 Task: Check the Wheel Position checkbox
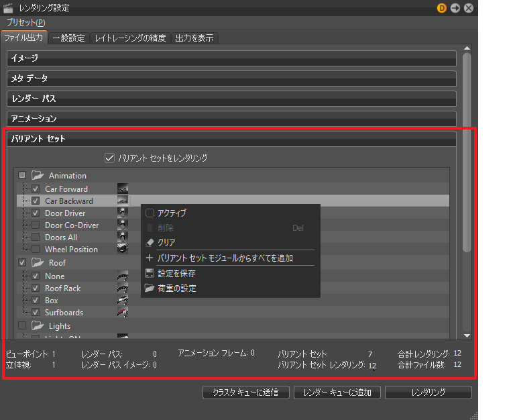coord(36,249)
